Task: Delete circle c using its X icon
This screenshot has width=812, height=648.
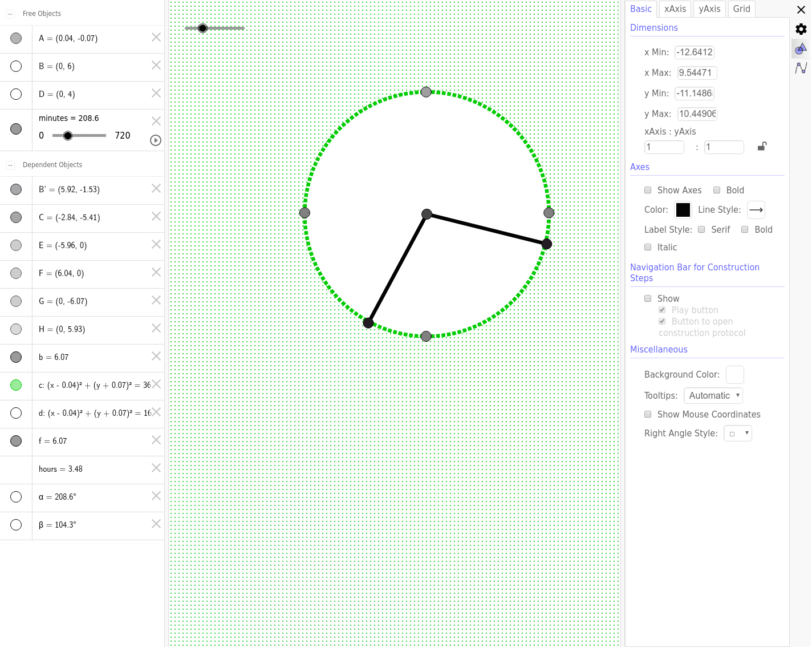Action: pyautogui.click(x=156, y=384)
